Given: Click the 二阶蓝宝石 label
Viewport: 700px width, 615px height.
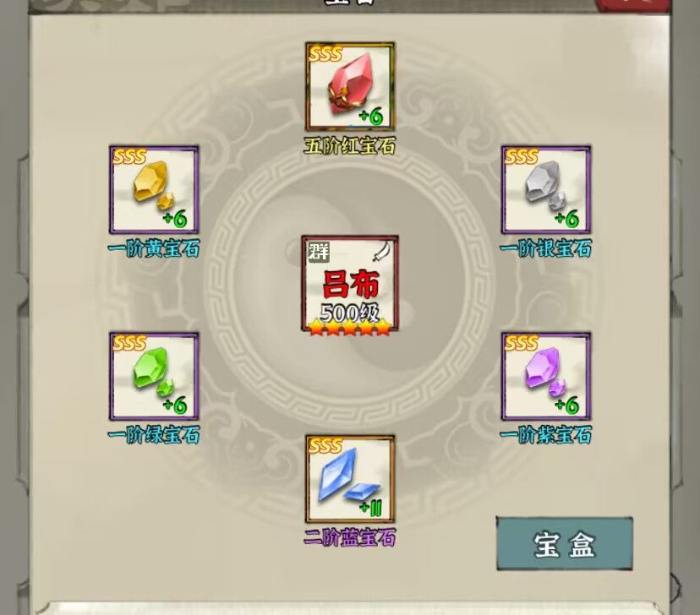Looking at the screenshot, I should (x=349, y=537).
